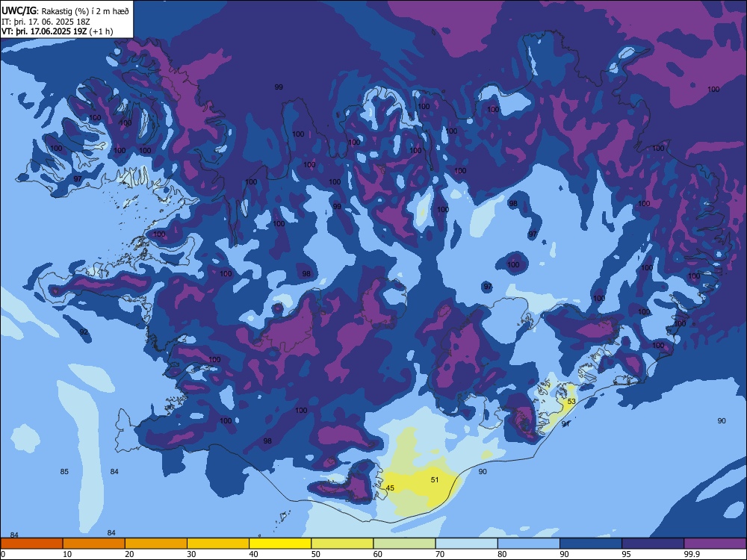Click the title text 'UWC/IG: Rakastig (%) í 2 m hæð'
This screenshot has height=560, width=747.
(x=65, y=10)
